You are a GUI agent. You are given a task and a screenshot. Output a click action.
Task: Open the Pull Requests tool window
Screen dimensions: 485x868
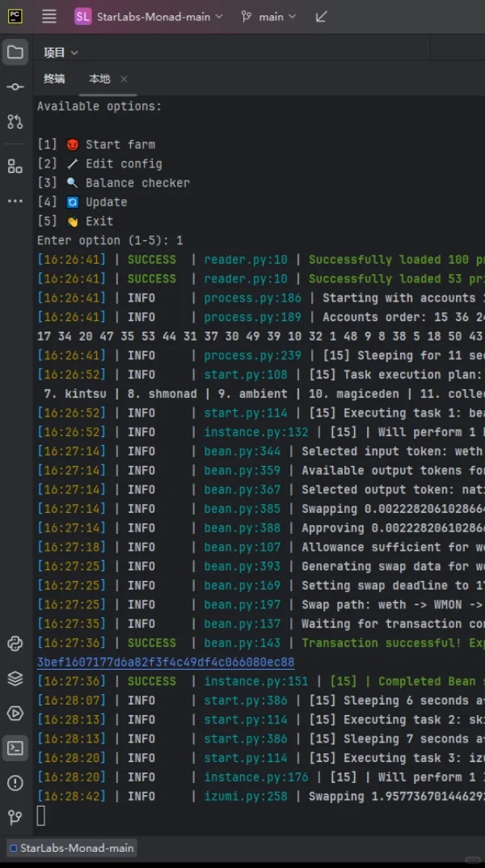(15, 121)
